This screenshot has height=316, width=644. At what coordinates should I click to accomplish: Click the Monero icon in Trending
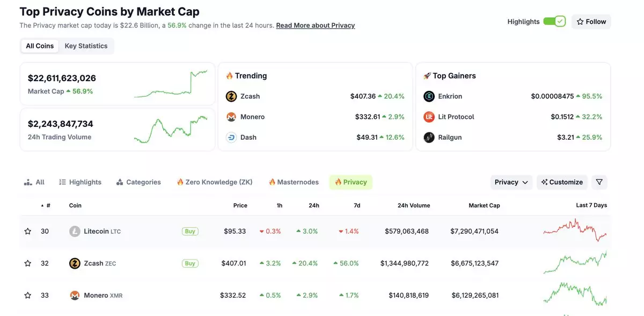[x=231, y=117]
